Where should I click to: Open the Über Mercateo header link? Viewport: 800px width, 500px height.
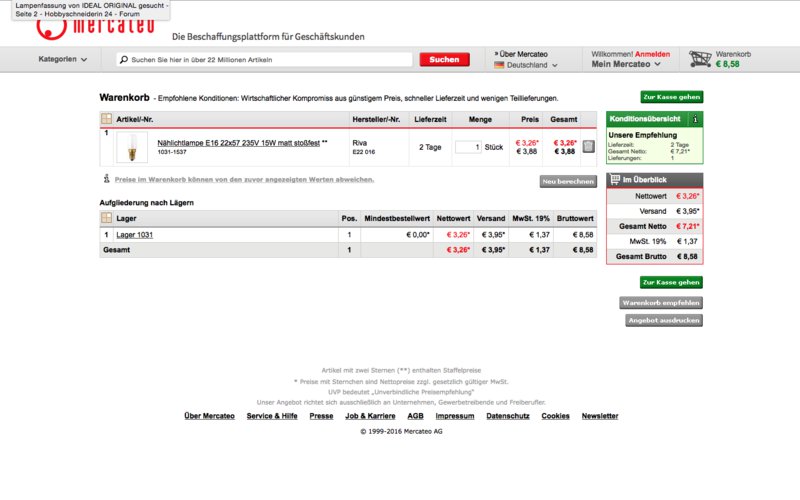pyautogui.click(x=521, y=54)
